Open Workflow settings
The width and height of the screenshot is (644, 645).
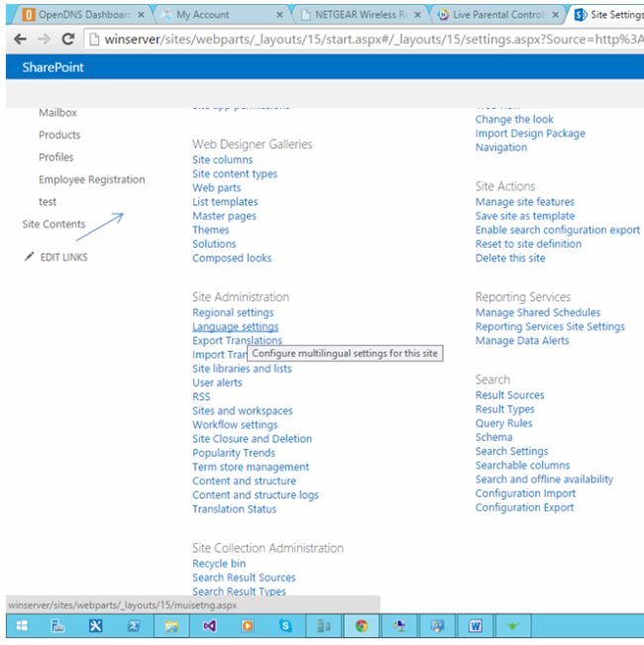[235, 424]
